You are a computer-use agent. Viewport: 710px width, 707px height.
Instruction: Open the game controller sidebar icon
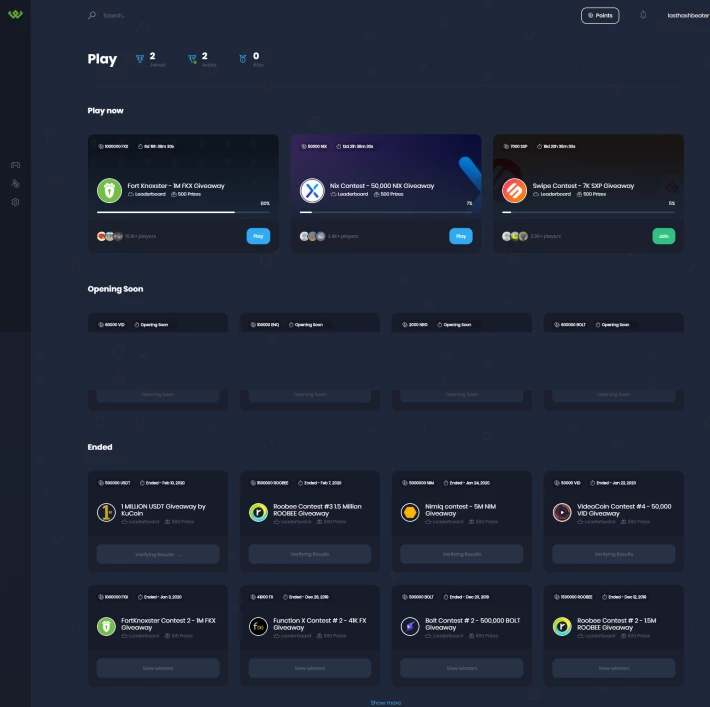[15, 165]
